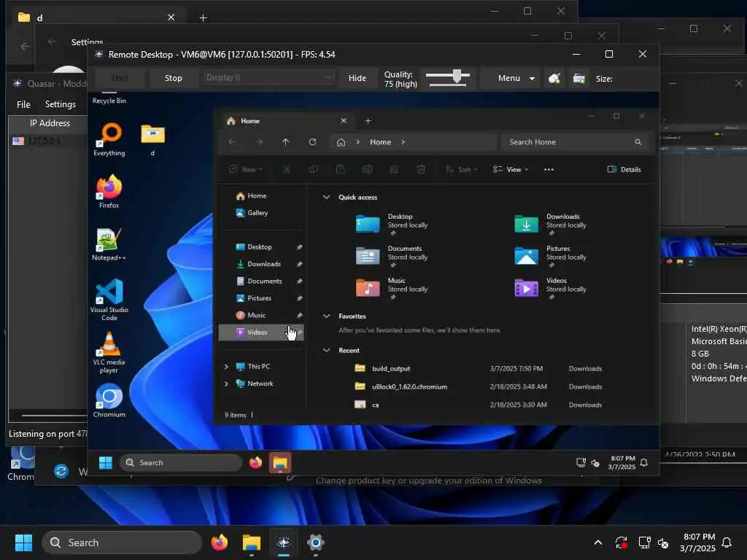Expand This PC tree node
Screen dimensions: 747x560
pos(226,367)
